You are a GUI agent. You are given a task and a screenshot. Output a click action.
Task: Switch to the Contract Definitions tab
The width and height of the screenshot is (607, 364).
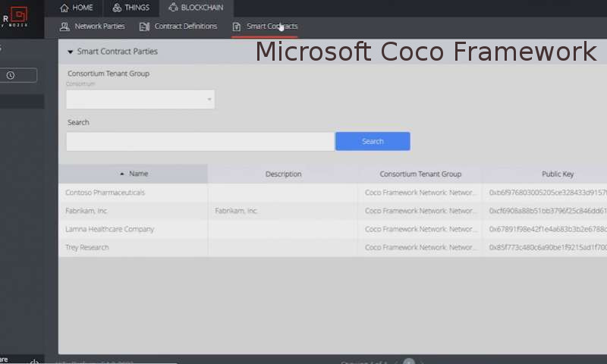coord(185,27)
